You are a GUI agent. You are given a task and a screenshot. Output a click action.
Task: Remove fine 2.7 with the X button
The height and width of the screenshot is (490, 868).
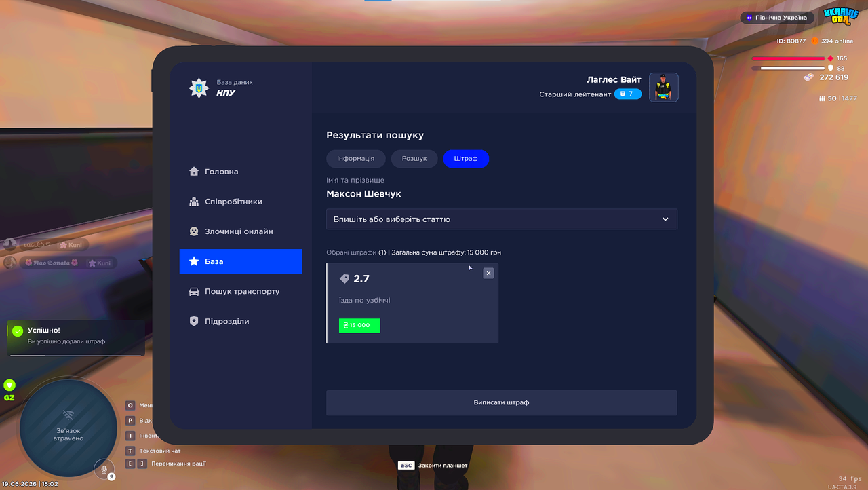[488, 273]
